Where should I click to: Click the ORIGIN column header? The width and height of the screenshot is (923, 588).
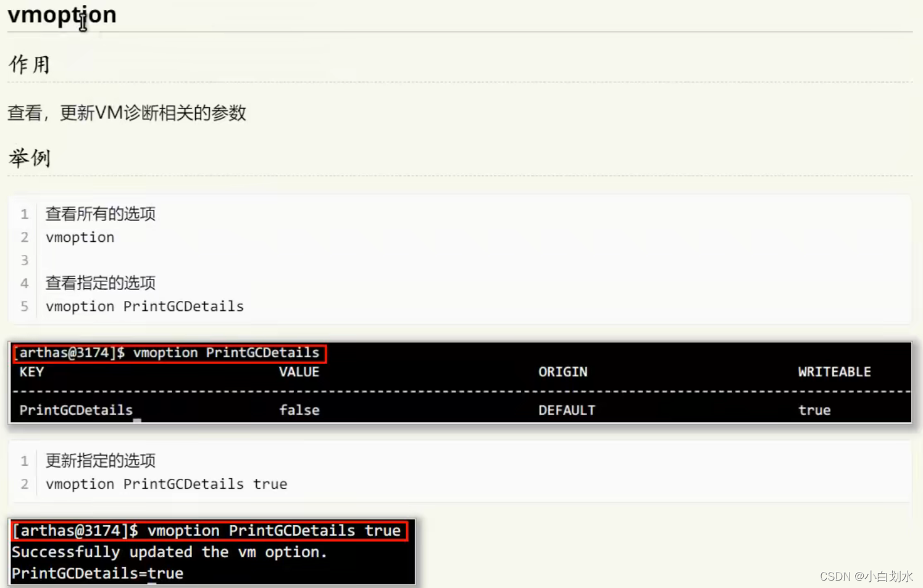coord(563,372)
